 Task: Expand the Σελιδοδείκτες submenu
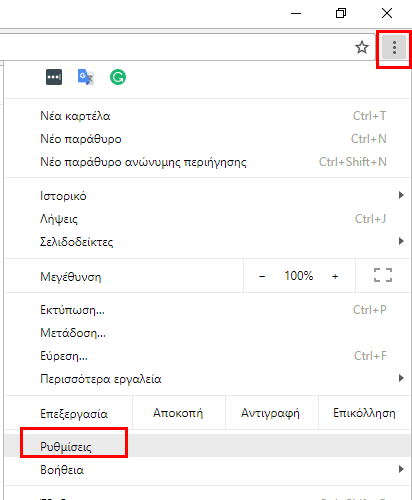pos(207,242)
